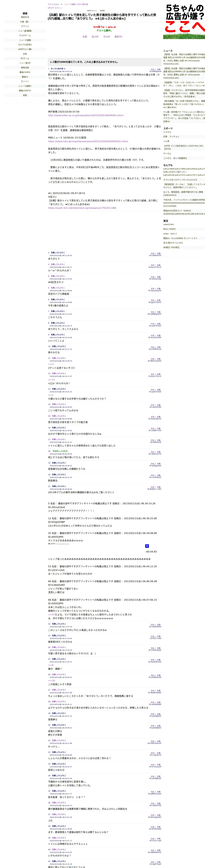Select ラウンジ in the sidebar
The image size is (205, 868).
tap(25, 26)
